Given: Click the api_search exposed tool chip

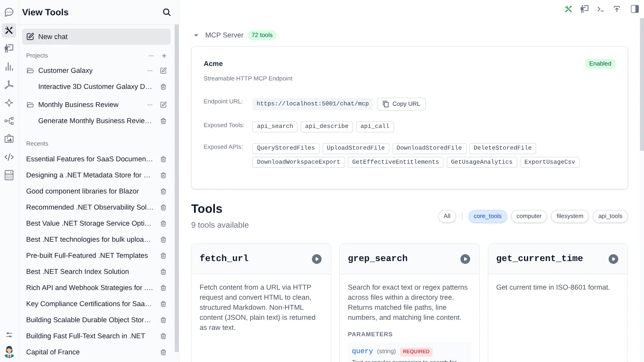Looking at the screenshot, I should pyautogui.click(x=275, y=127).
